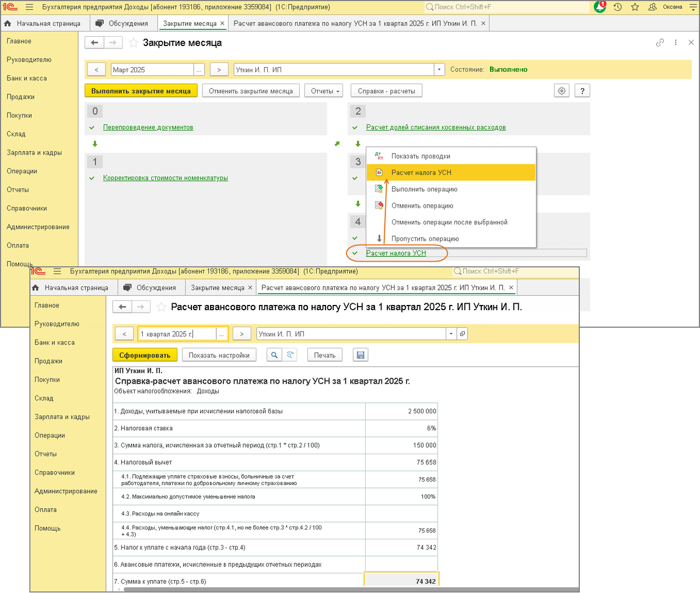Screen dimensions: 700x593
Task: Open settings gear in Закрытие месяца toolbar
Action: pos(562,91)
